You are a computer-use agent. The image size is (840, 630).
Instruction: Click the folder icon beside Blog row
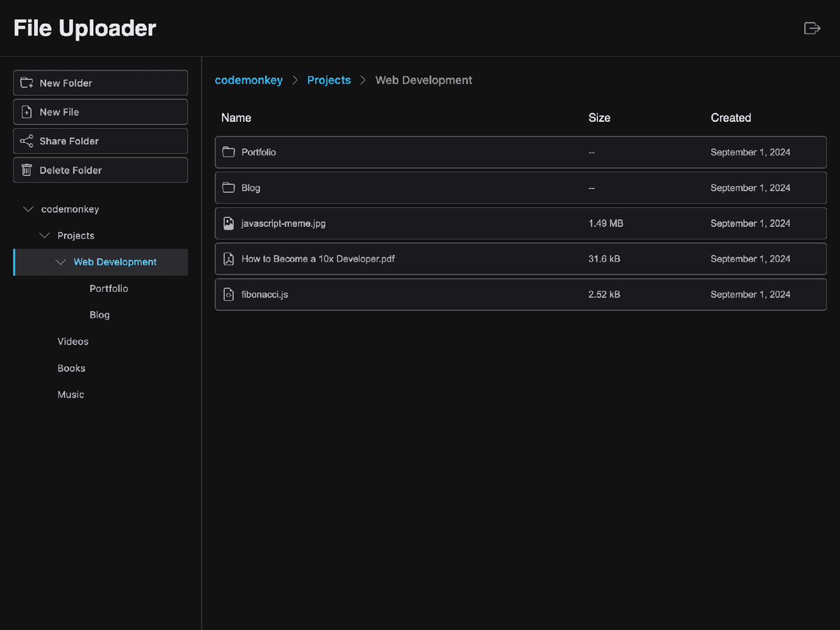coord(228,187)
